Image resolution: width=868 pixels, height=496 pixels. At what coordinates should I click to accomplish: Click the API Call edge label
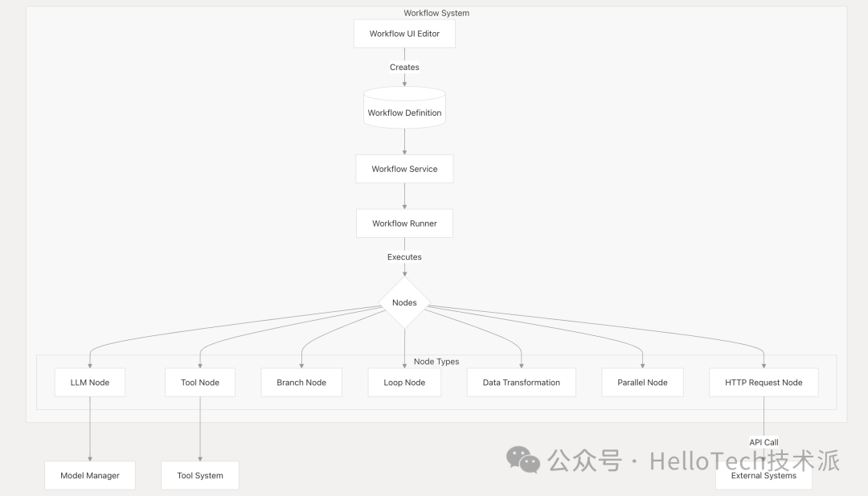(x=764, y=442)
